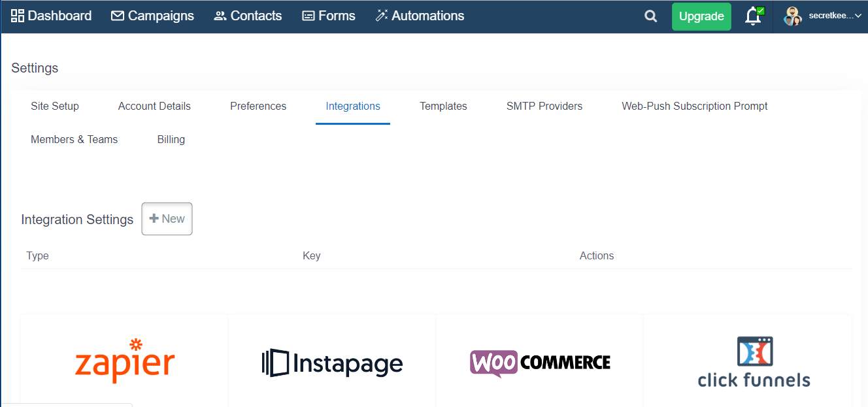The image size is (868, 407).
Task: Click the New integration button
Action: [167, 219]
